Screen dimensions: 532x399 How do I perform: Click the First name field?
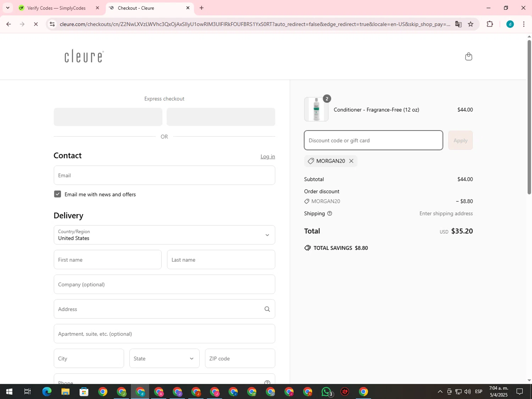click(107, 260)
